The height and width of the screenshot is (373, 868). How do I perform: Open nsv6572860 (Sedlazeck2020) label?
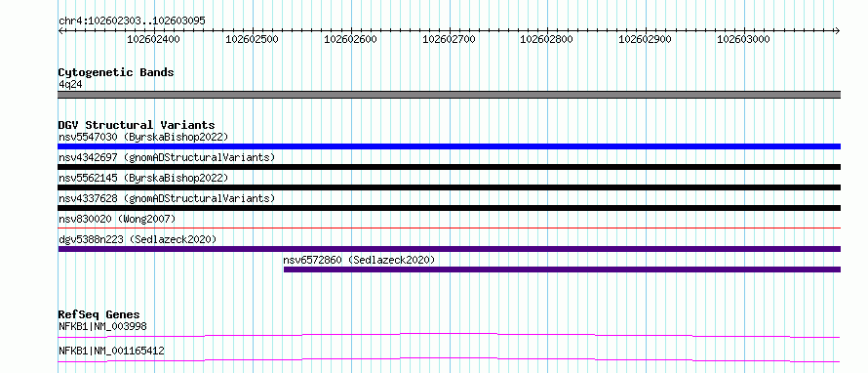tap(359, 260)
